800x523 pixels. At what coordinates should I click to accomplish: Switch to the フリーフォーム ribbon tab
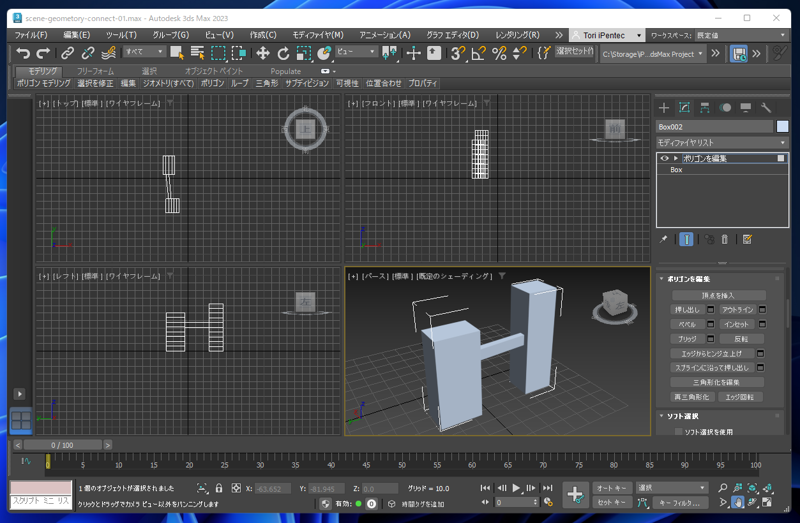tap(95, 71)
